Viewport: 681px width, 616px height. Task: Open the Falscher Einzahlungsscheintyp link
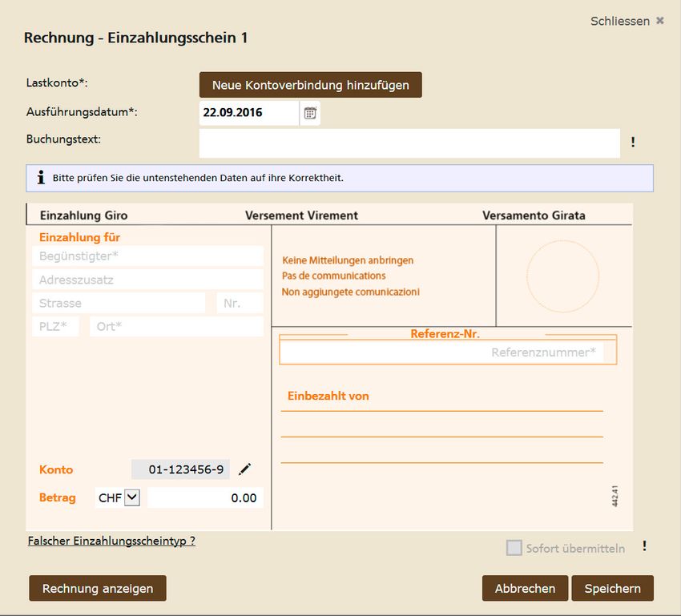click(x=111, y=541)
